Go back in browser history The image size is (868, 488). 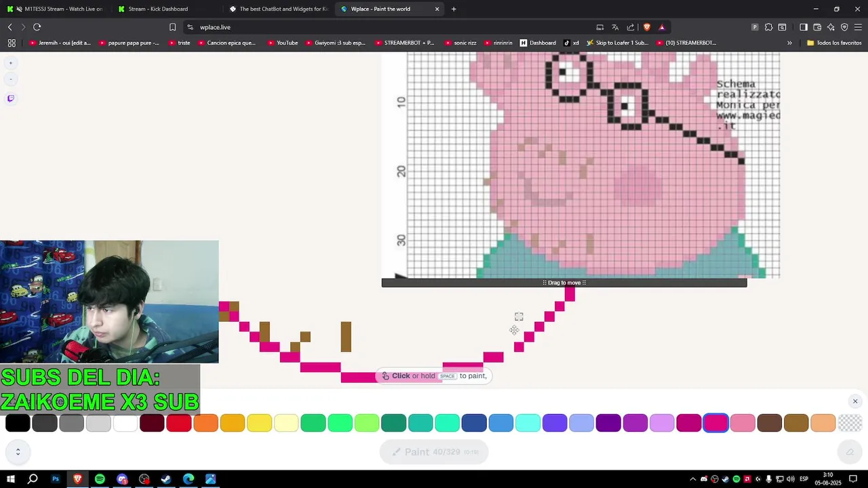click(9, 27)
